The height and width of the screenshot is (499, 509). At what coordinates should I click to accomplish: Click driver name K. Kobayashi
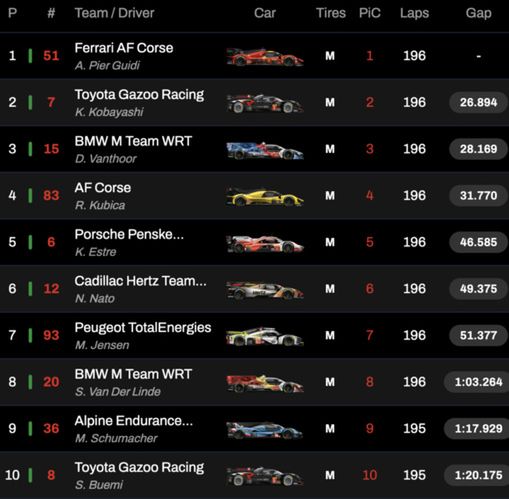[109, 112]
